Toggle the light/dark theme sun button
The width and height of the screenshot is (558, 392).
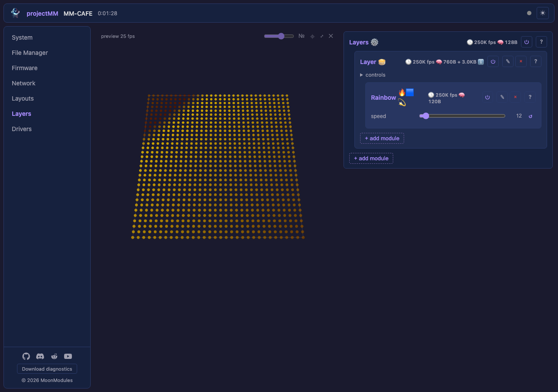coord(543,13)
